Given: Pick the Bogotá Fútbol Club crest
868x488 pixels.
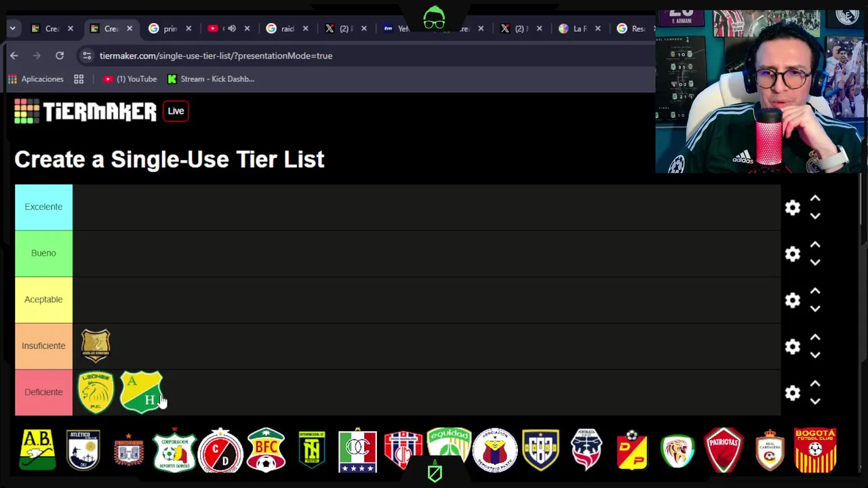Looking at the screenshot, I should coord(815,449).
